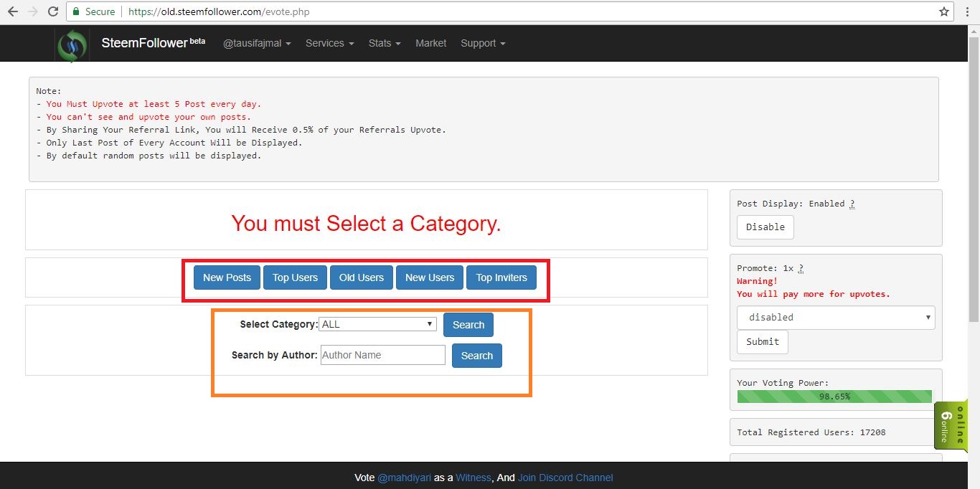This screenshot has height=489, width=980.
Task: Submit the promote setting
Action: pyautogui.click(x=763, y=342)
